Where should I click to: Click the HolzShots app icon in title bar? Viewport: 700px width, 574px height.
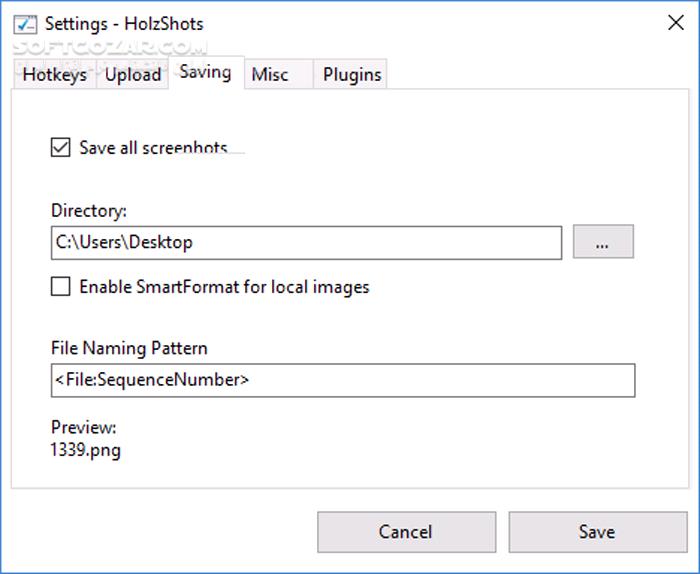pos(25,23)
